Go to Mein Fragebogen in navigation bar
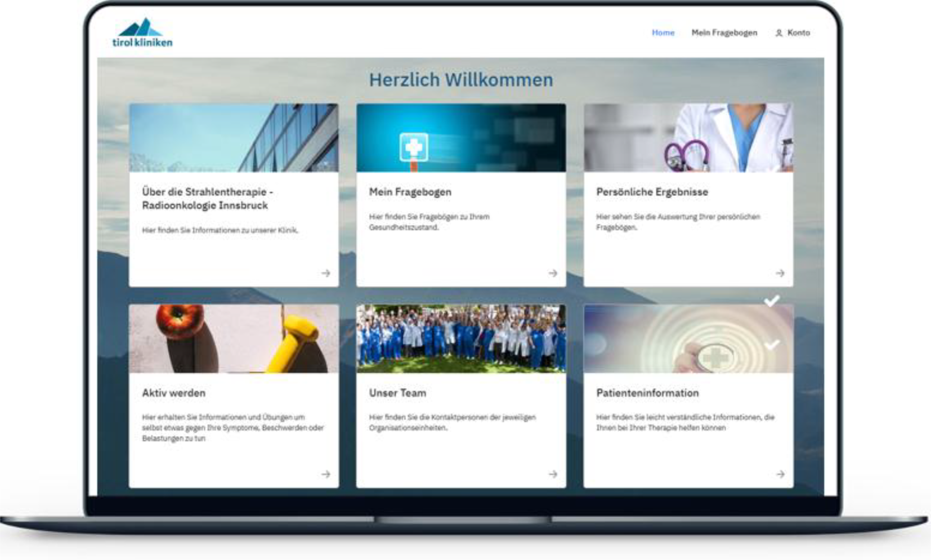This screenshot has height=560, width=931. click(x=724, y=33)
